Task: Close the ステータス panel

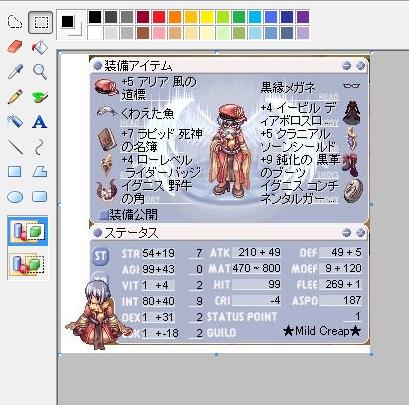Action: 360,232
